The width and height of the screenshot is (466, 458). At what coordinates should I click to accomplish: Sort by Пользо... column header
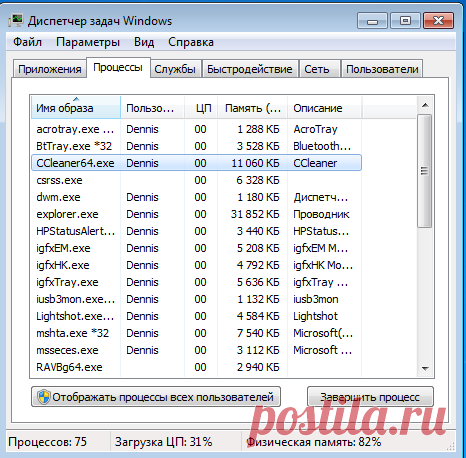(x=152, y=108)
